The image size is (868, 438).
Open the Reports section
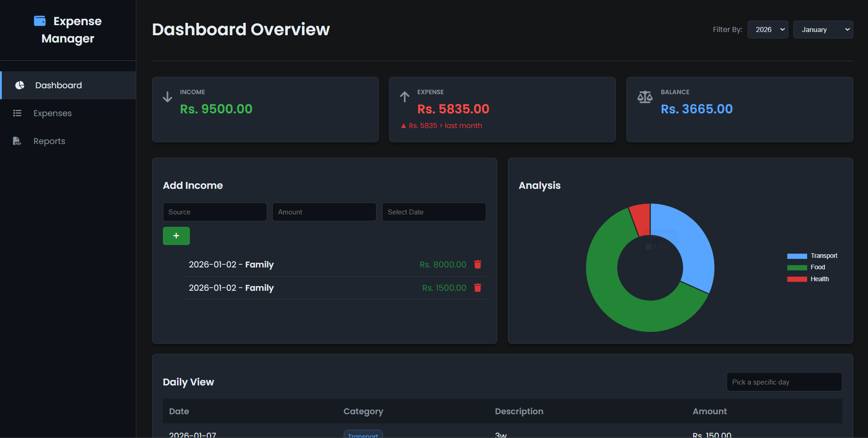point(49,141)
